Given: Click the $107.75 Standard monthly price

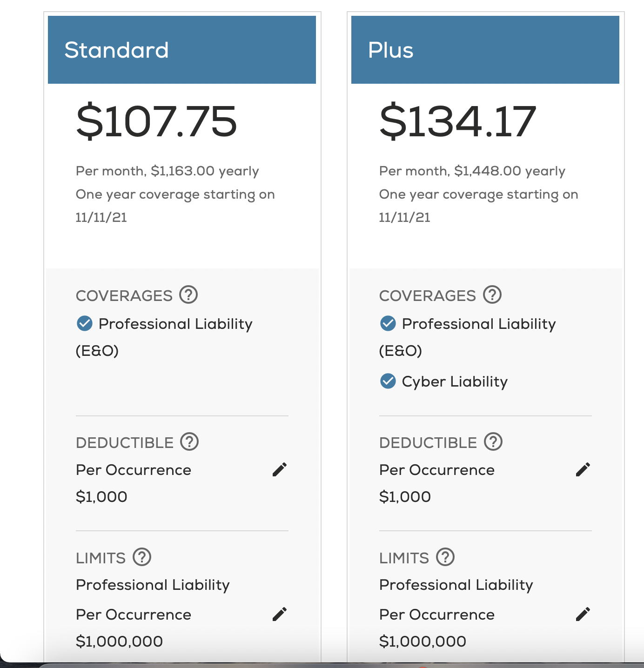Looking at the screenshot, I should pyautogui.click(x=157, y=122).
